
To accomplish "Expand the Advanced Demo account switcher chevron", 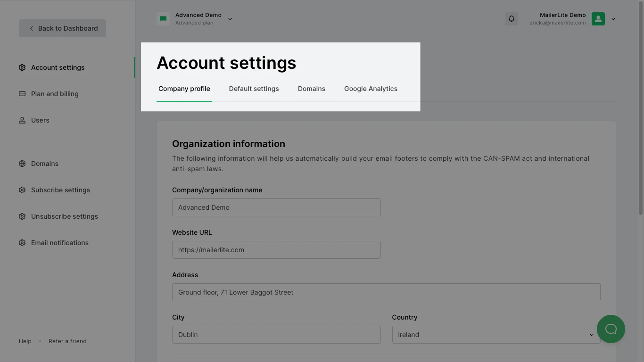I will (230, 19).
